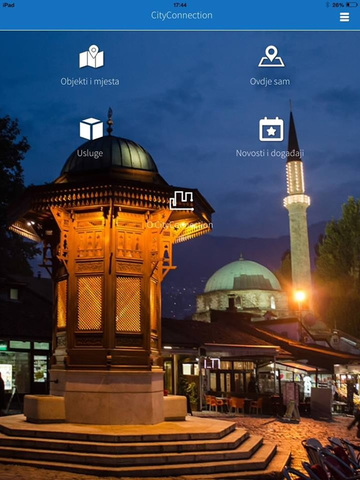Choose the Usluge text label

[90, 154]
